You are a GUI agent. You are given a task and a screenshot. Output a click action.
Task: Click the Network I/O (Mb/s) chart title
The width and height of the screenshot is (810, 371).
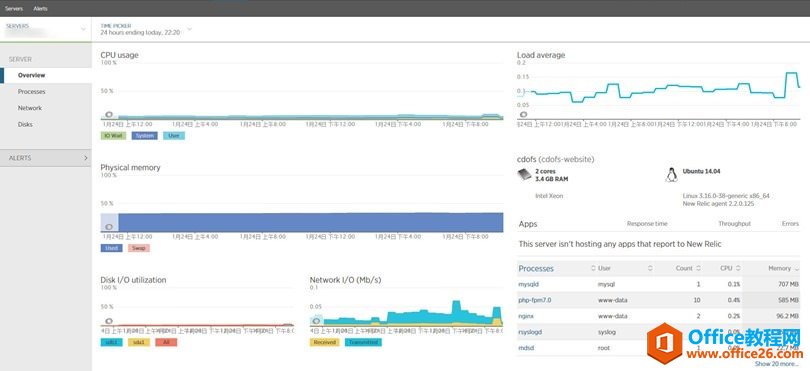click(345, 280)
